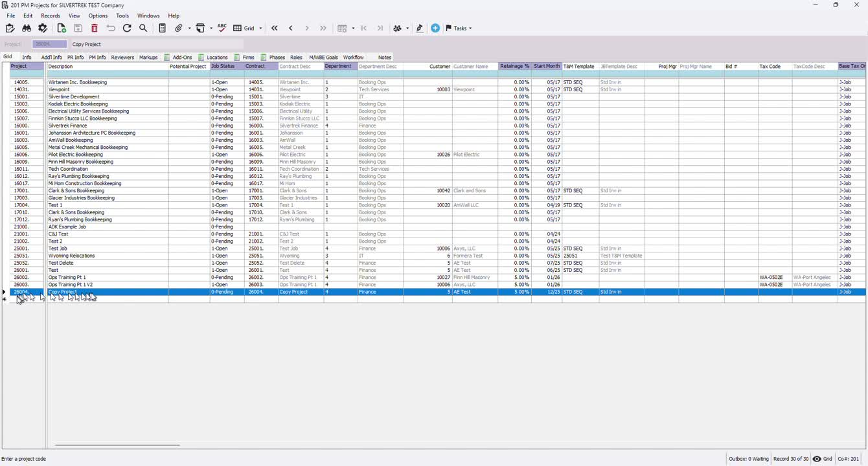Click the refresh circular arrow icon
This screenshot has height=466, width=868.
pyautogui.click(x=127, y=28)
